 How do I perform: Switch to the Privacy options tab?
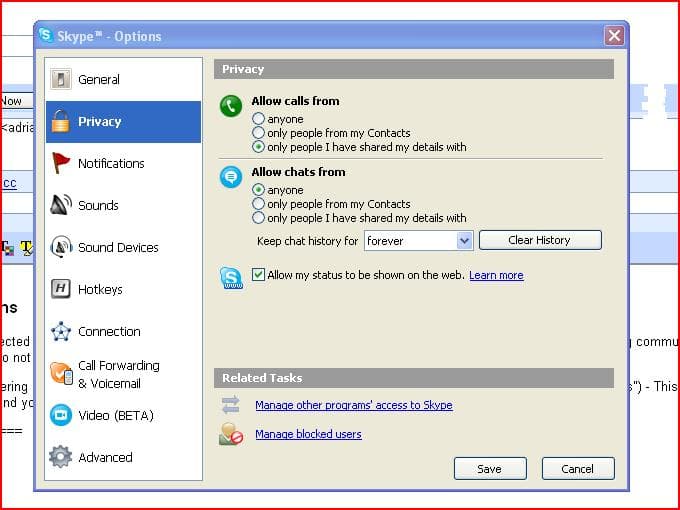[x=100, y=122]
